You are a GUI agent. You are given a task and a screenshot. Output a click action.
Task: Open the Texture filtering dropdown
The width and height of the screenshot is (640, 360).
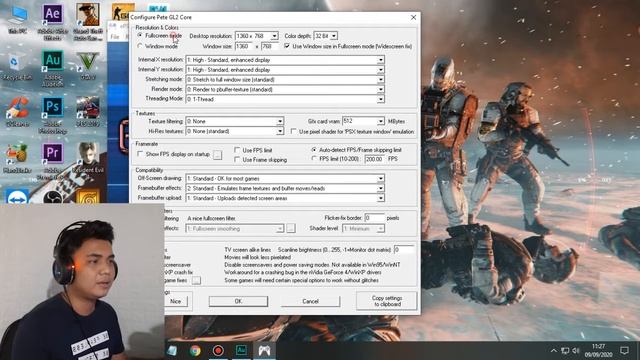[280, 121]
